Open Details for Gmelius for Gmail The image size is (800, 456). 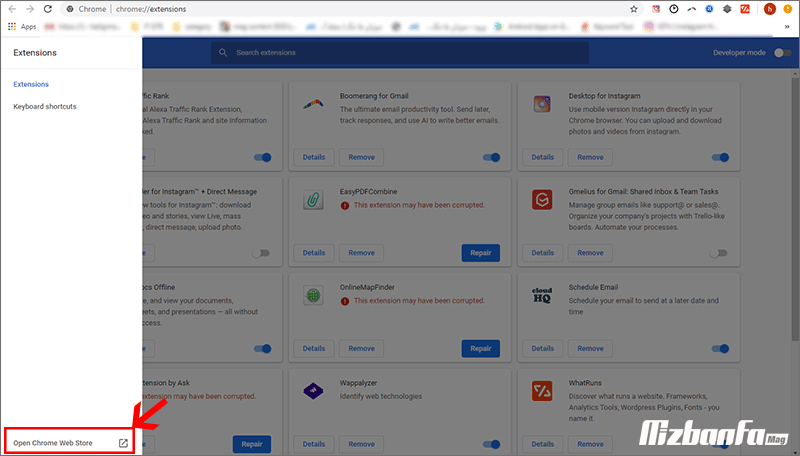(542, 253)
